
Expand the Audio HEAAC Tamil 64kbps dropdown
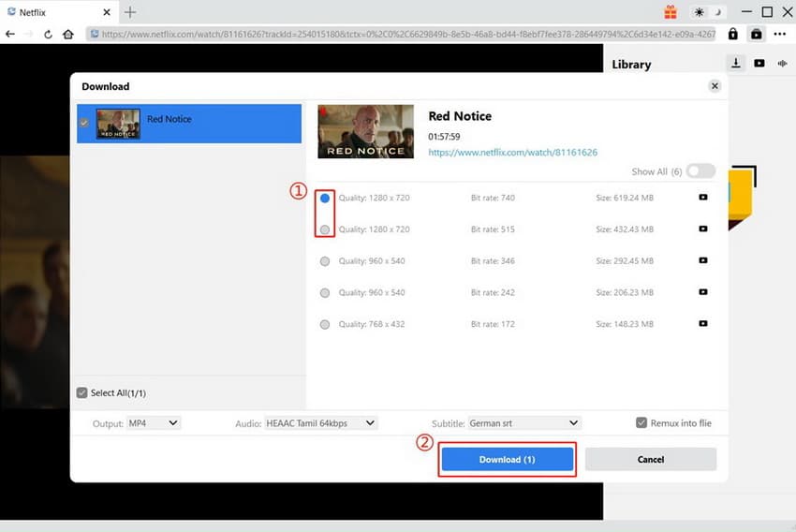point(320,423)
